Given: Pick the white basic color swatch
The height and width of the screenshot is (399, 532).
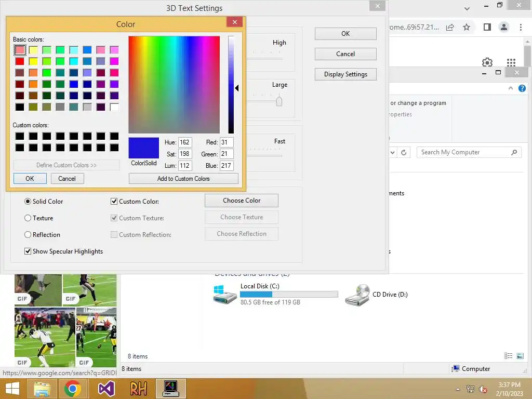Looking at the screenshot, I should (114, 107).
